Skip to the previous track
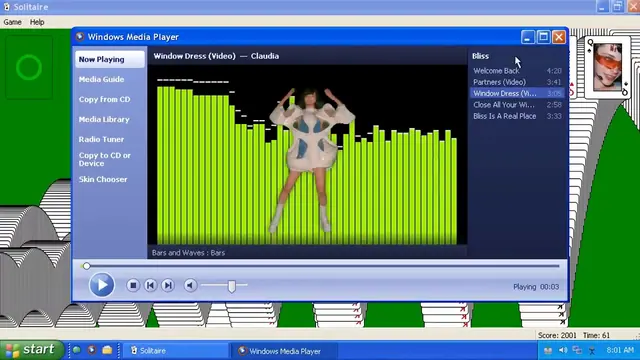The width and height of the screenshot is (640, 360). click(150, 285)
